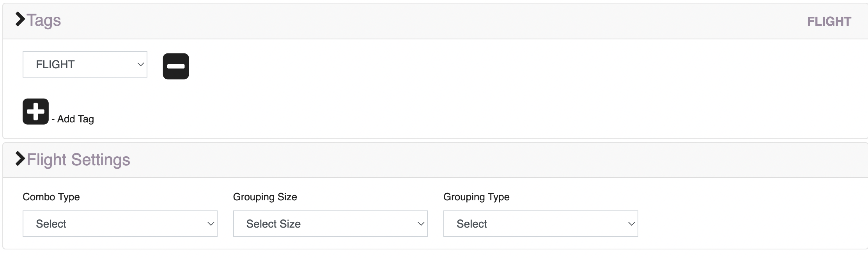Click the FLIGHT summary label in Tags header
The width and height of the screenshot is (868, 258).
click(x=829, y=21)
